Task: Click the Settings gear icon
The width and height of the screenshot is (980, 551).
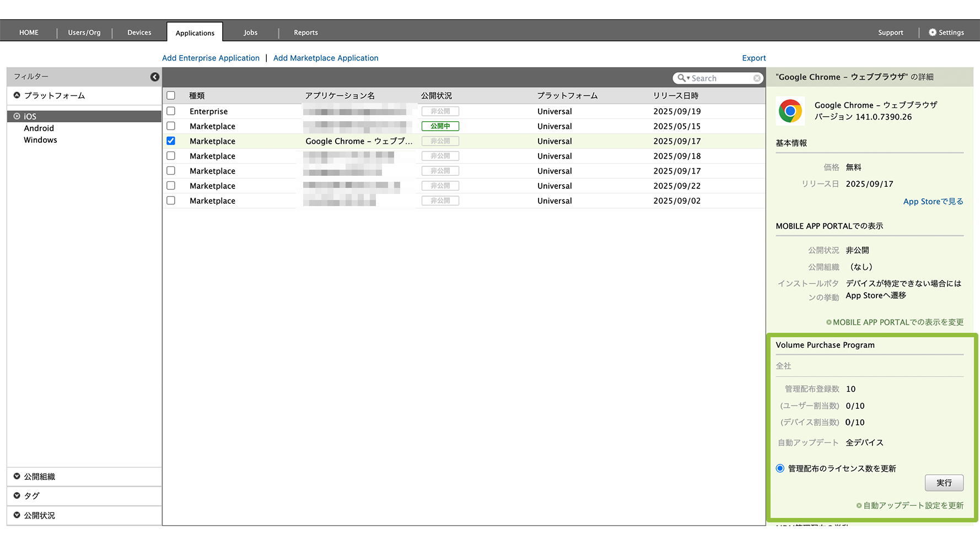Action: (933, 33)
